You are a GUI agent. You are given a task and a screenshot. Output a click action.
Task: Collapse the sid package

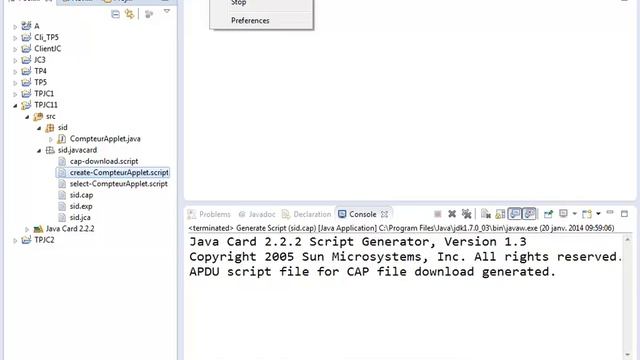click(39, 128)
